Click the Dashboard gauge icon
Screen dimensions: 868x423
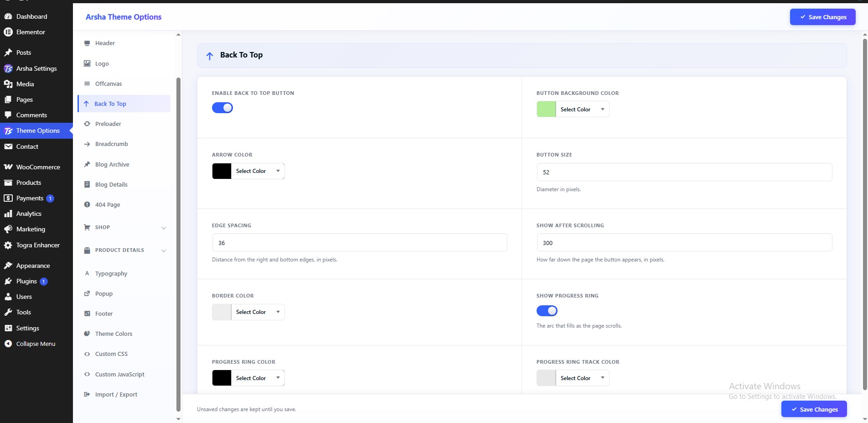click(8, 16)
